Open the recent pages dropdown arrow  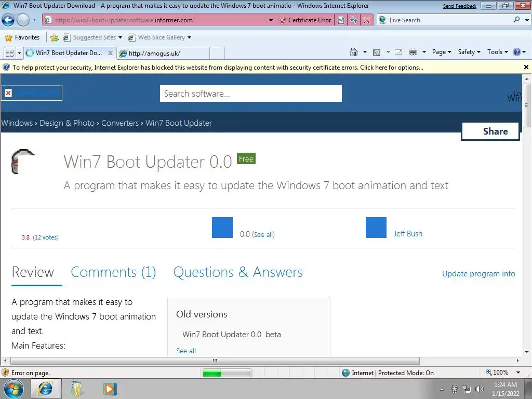point(34,20)
